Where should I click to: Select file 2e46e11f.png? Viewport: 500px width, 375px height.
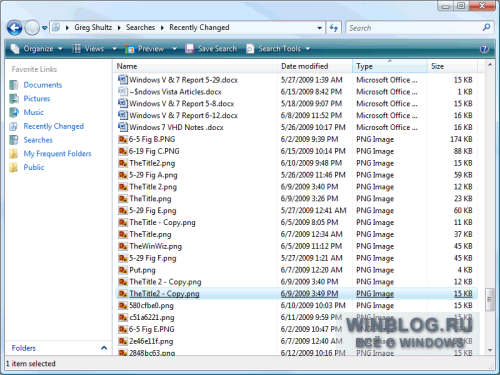[x=151, y=341]
